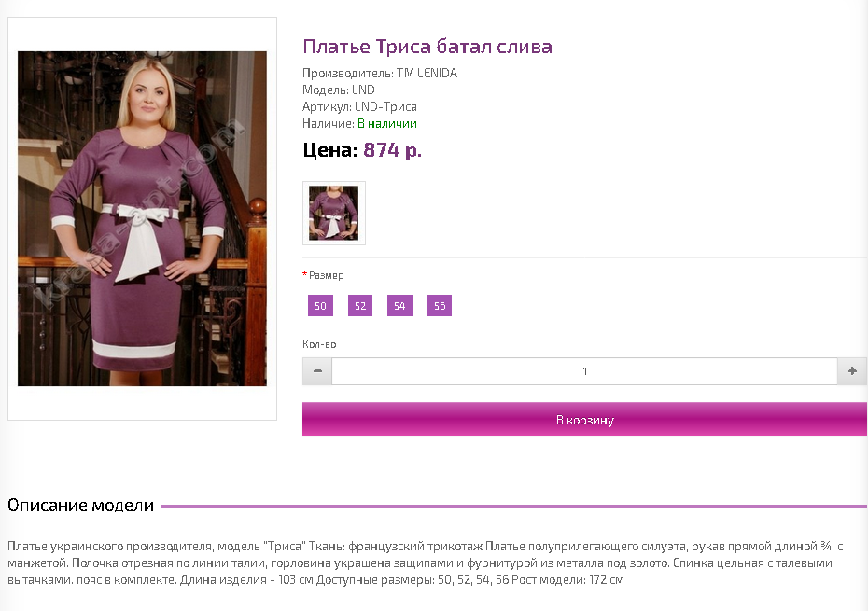The image size is (868, 611).
Task: Click the Кол-во label
Action: (x=319, y=344)
